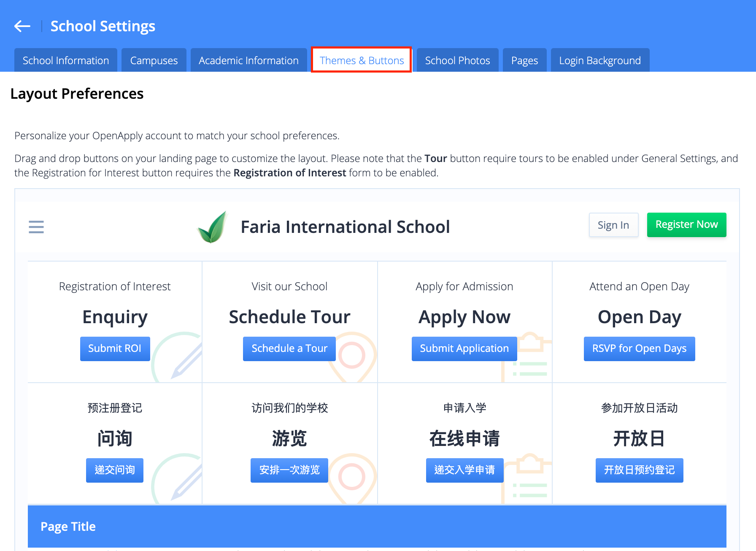The height and width of the screenshot is (551, 756).
Task: Click the 开放日预约登记 button
Action: click(640, 470)
